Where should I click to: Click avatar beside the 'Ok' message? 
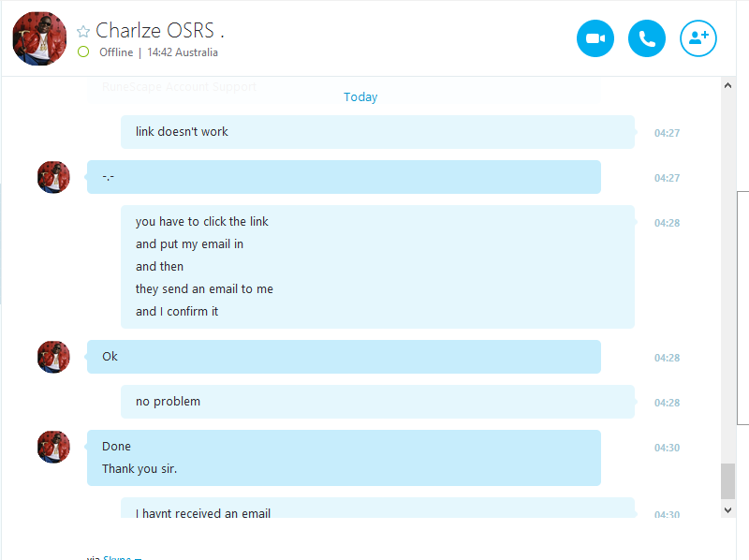[53, 357]
